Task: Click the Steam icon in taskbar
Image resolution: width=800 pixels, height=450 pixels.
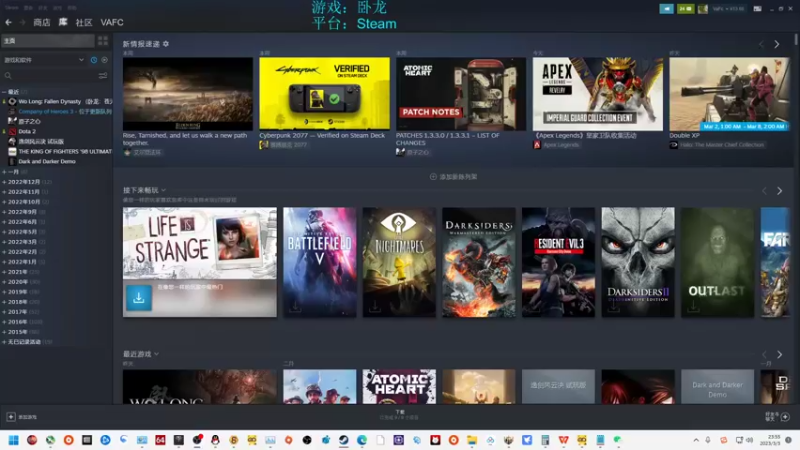Action: pyautogui.click(x=344, y=440)
